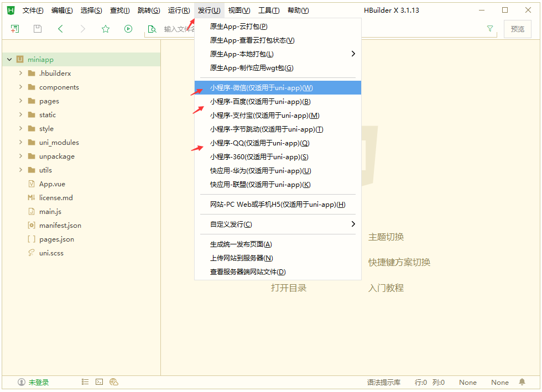Click the new file toolbar icon

[15, 29]
